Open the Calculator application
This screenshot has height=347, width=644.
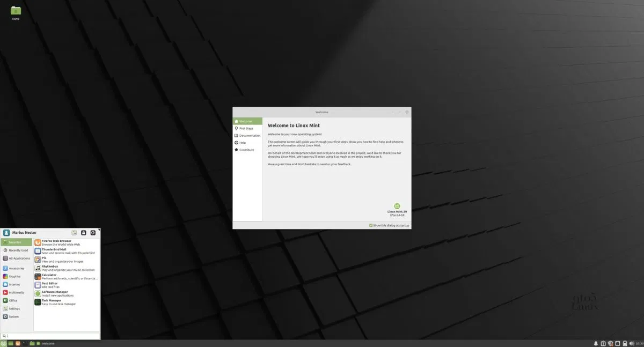pos(67,276)
